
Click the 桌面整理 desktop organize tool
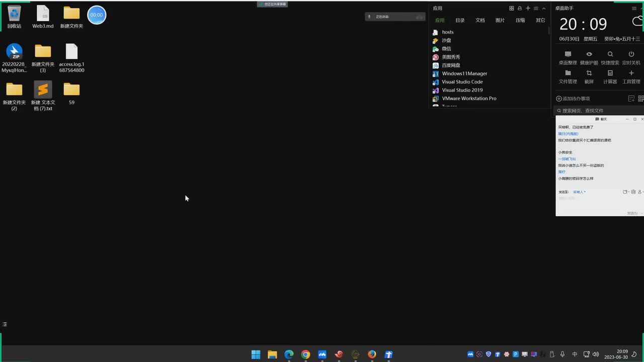[568, 58]
